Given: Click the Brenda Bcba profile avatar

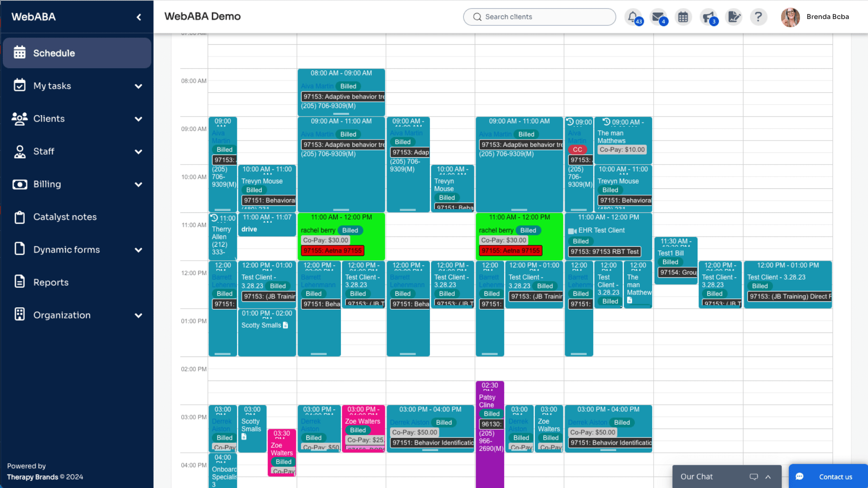Looking at the screenshot, I should tap(790, 17).
